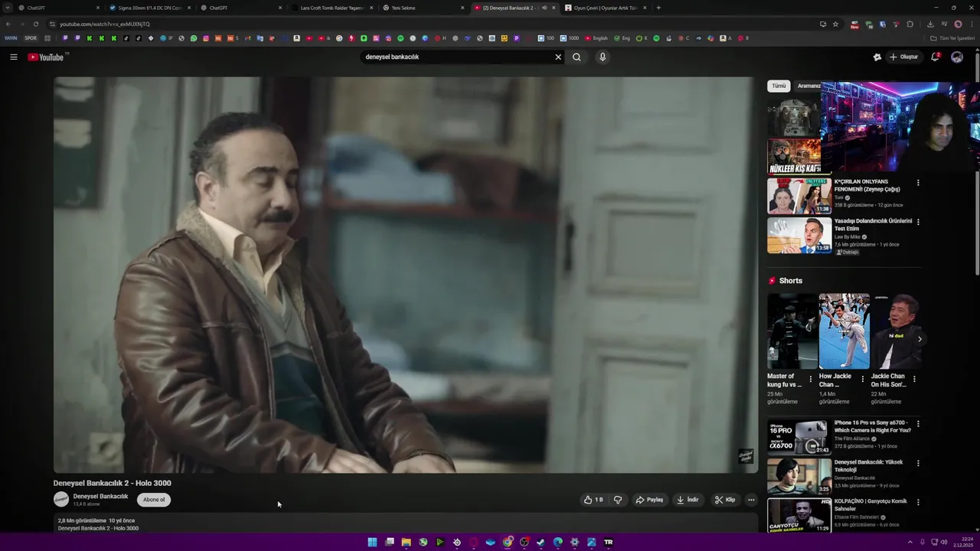Open Microsoft Edge from the taskbar
This screenshot has height=551, width=980.
[557, 542]
